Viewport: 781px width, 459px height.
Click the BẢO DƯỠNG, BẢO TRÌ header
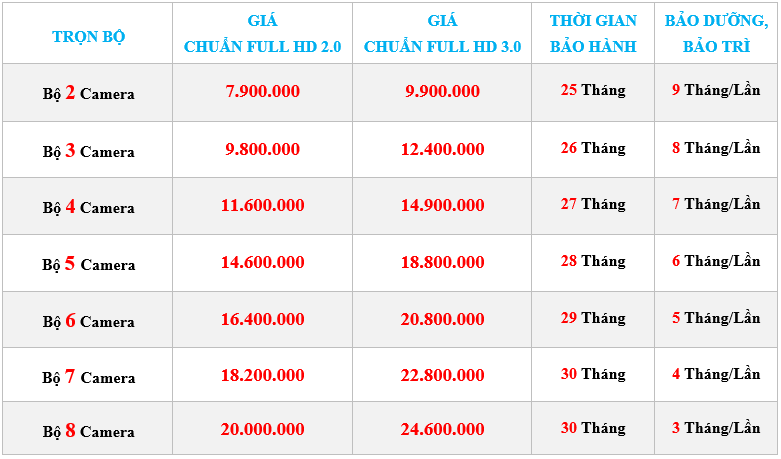tap(716, 34)
